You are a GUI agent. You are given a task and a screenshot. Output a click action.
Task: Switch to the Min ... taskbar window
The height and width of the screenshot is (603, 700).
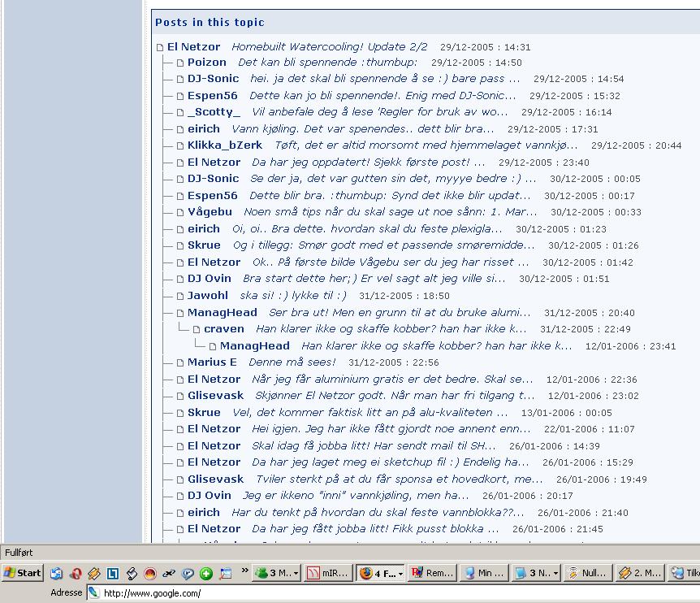[484, 573]
